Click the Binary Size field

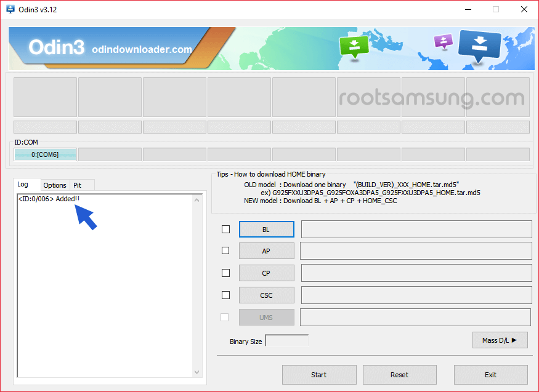pyautogui.click(x=287, y=341)
